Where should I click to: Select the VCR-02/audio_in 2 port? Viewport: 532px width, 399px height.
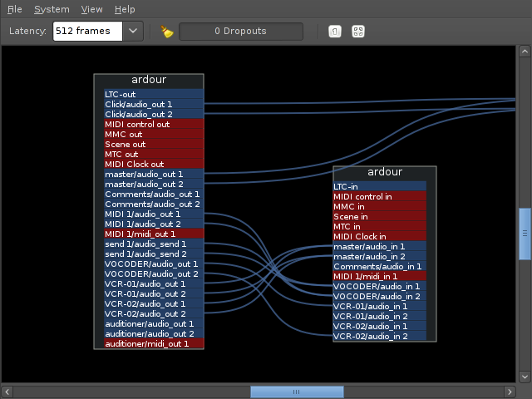coord(380,336)
